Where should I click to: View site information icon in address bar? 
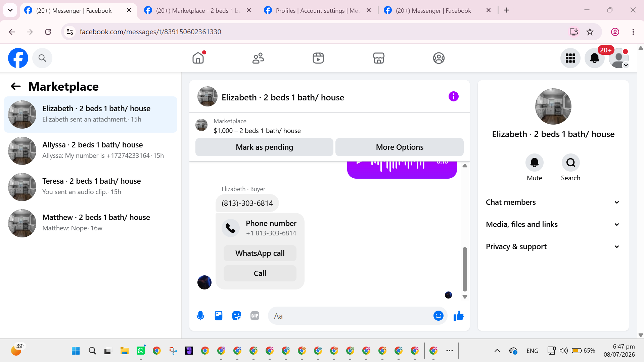pyautogui.click(x=70, y=32)
